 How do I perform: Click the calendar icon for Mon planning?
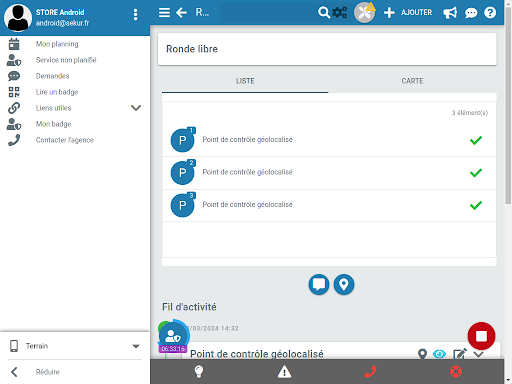pyautogui.click(x=14, y=44)
